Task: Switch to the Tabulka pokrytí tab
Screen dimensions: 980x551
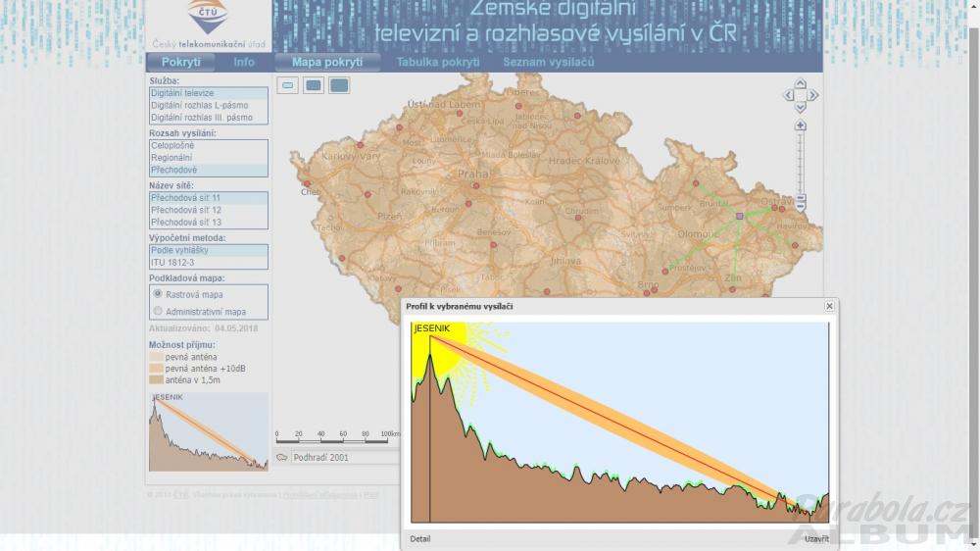Action: (437, 62)
